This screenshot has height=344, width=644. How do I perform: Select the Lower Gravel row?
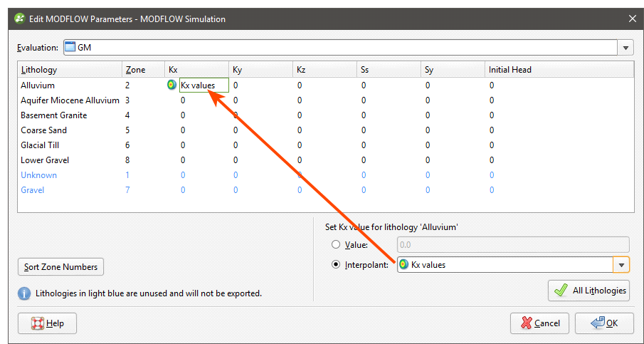[x=326, y=160]
